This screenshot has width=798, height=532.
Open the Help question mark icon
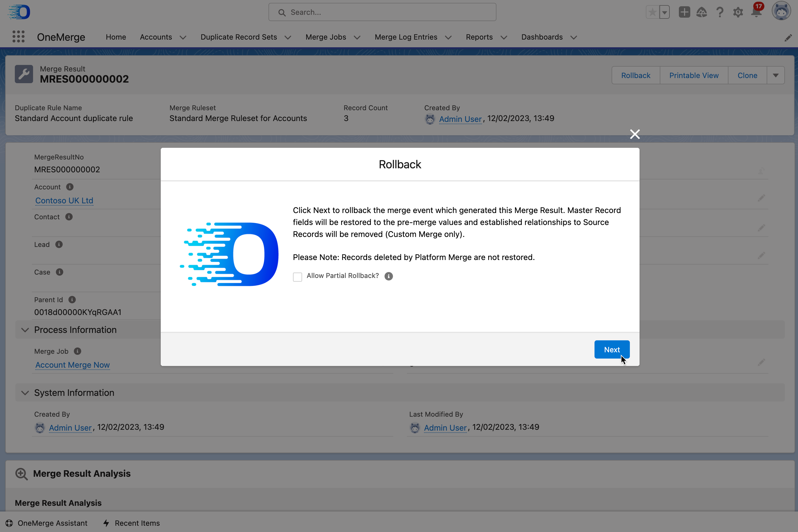click(x=720, y=13)
